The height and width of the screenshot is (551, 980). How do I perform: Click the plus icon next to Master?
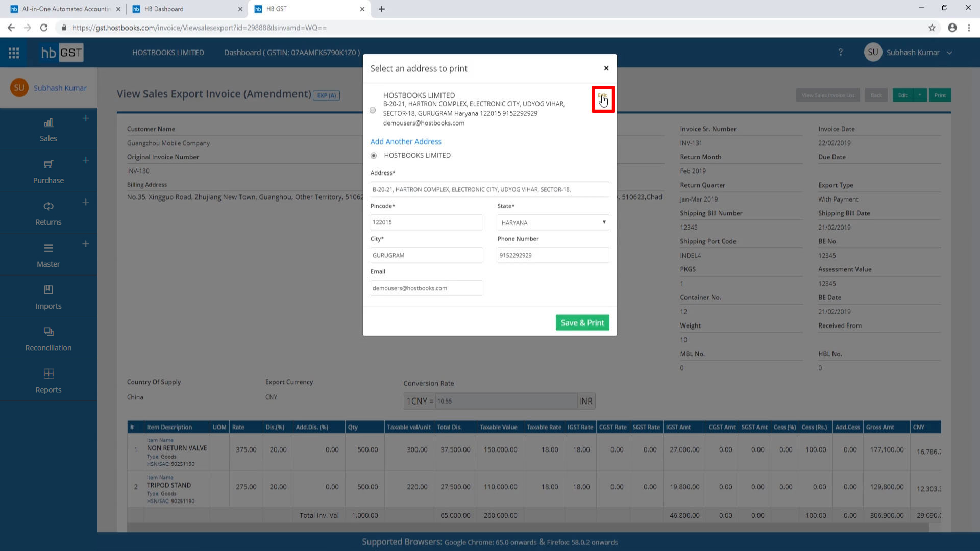click(x=86, y=244)
